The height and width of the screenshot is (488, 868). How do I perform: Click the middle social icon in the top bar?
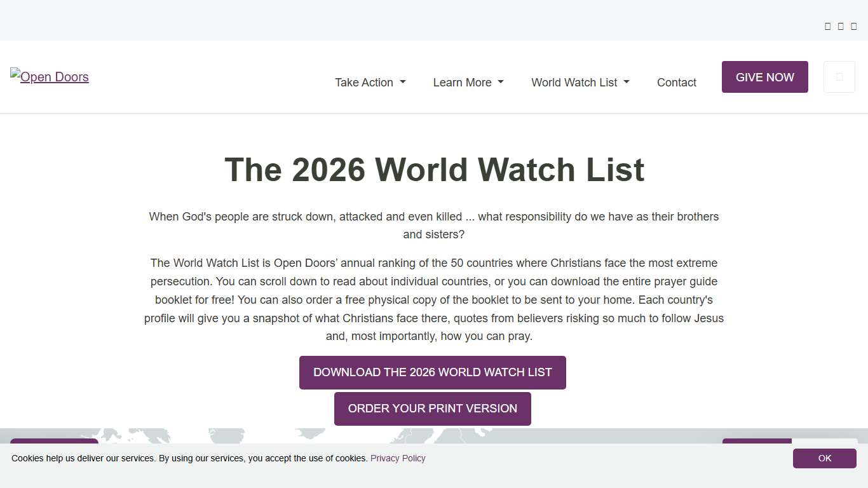(x=840, y=26)
